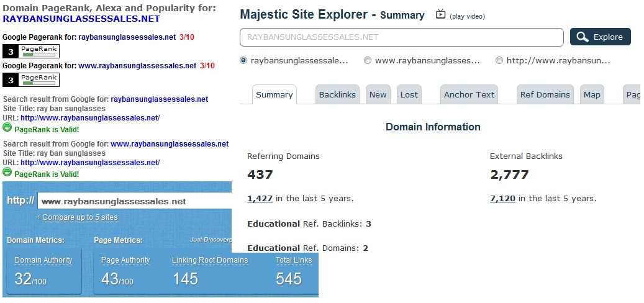Open the Map tab
Screen dimensions: 644x303
click(x=592, y=94)
